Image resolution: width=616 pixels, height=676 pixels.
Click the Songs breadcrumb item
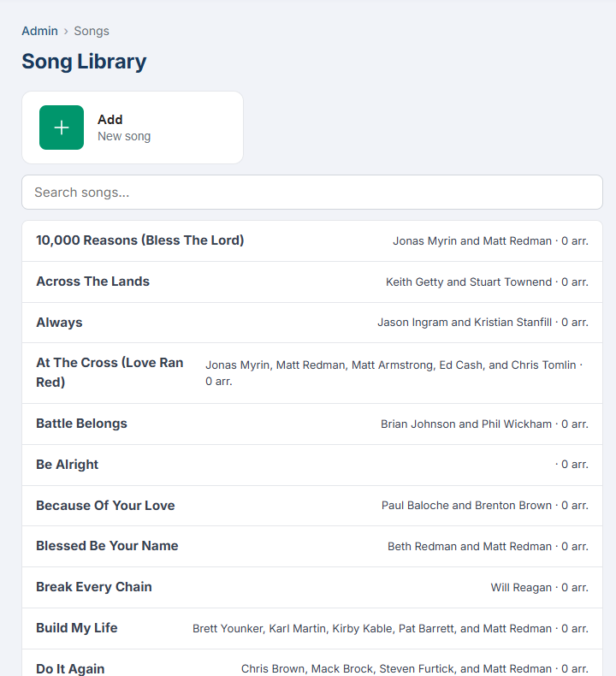pos(92,31)
